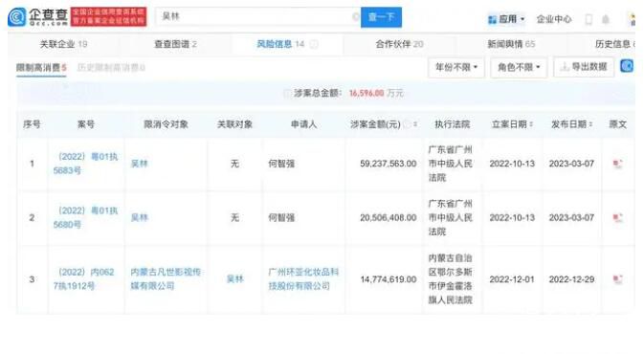
Task: Click info icon before 涉案总金额
Action: pos(287,93)
